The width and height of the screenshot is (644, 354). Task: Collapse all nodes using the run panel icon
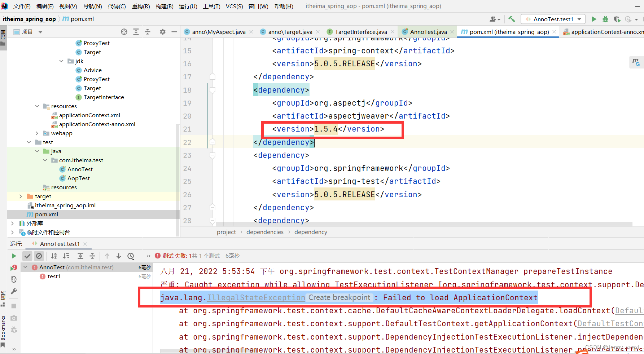click(x=92, y=256)
